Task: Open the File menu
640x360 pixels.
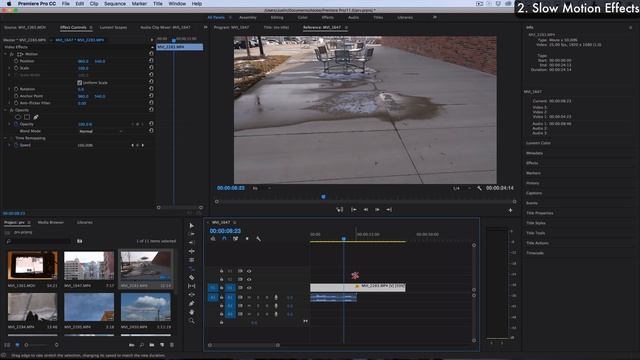Action: [65, 4]
